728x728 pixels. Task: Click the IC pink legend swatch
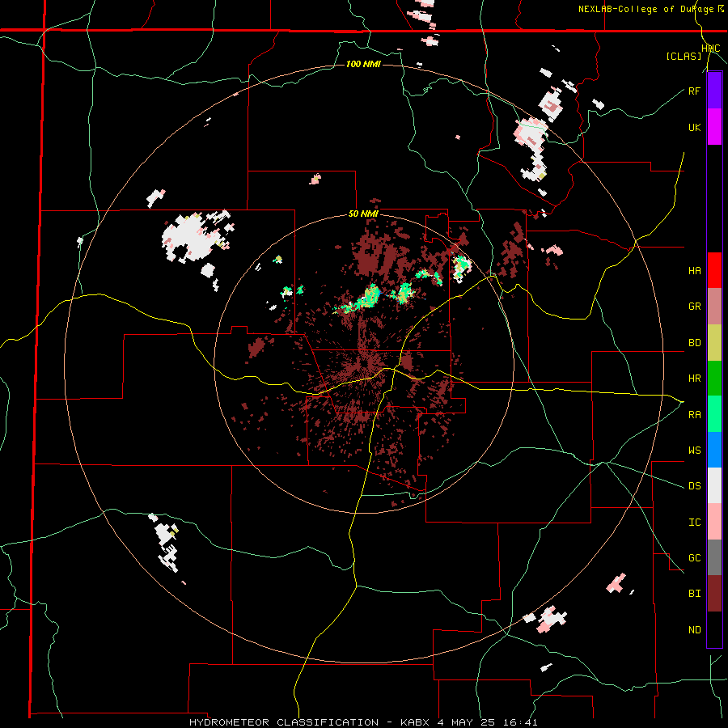[x=714, y=522]
